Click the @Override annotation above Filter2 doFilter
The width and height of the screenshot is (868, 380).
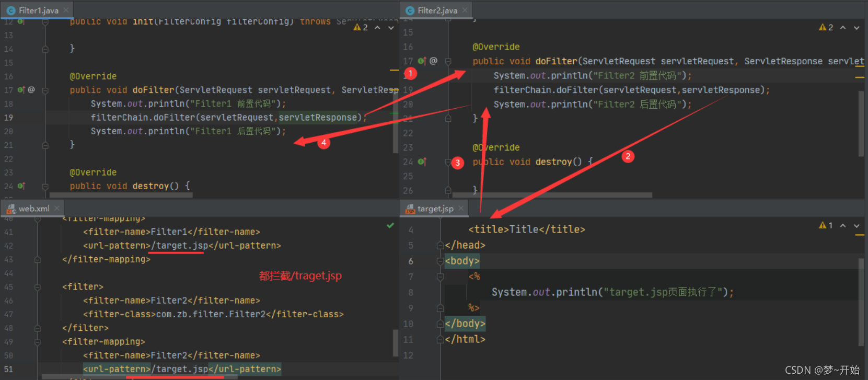(496, 47)
